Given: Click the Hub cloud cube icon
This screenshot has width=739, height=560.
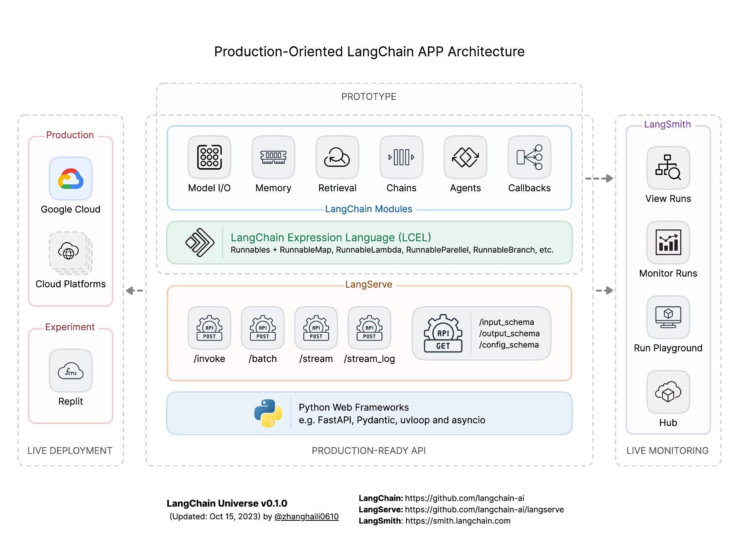Looking at the screenshot, I should pyautogui.click(x=668, y=392).
